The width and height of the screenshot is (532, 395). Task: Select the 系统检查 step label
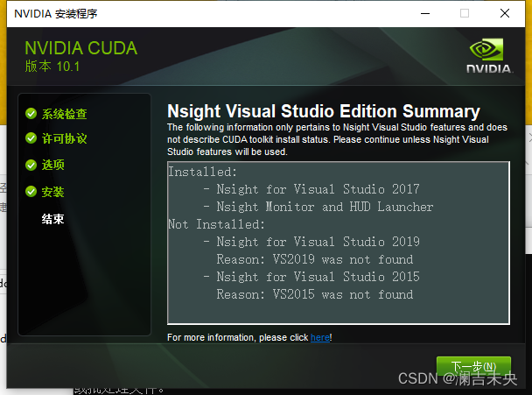coord(64,114)
